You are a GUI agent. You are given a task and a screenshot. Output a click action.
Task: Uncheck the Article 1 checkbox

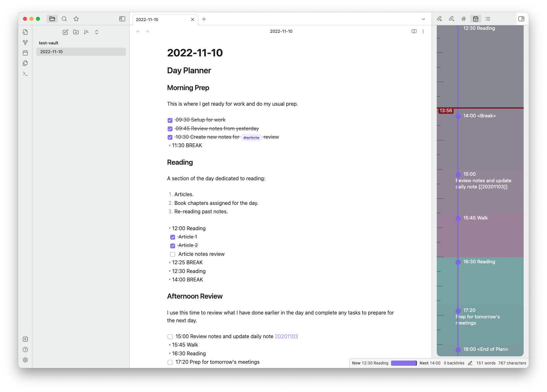coord(173,237)
